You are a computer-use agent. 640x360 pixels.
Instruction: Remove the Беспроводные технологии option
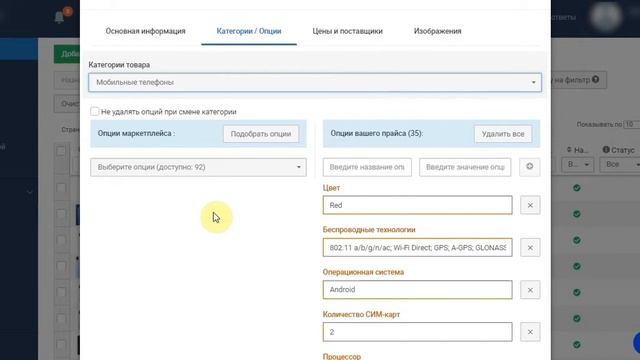coord(530,248)
